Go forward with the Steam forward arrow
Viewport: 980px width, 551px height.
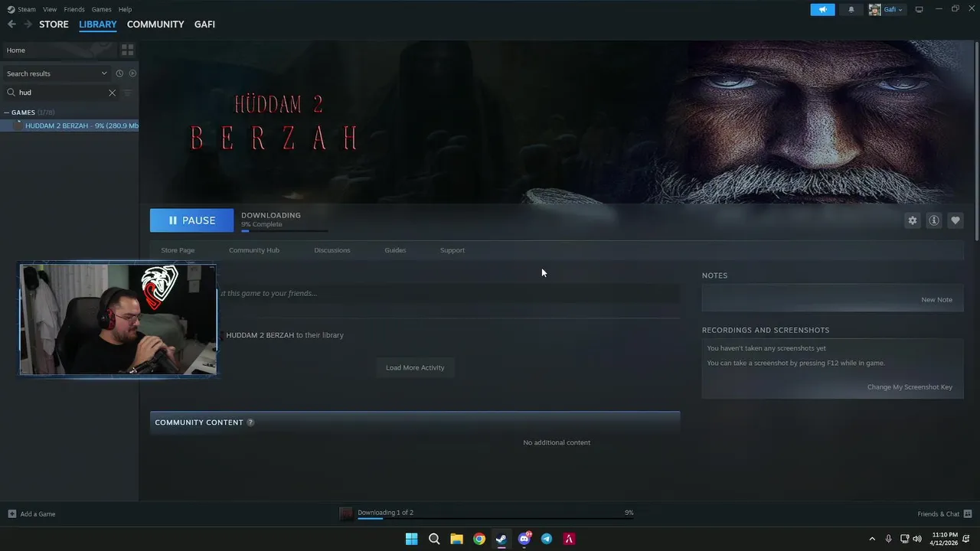point(28,24)
